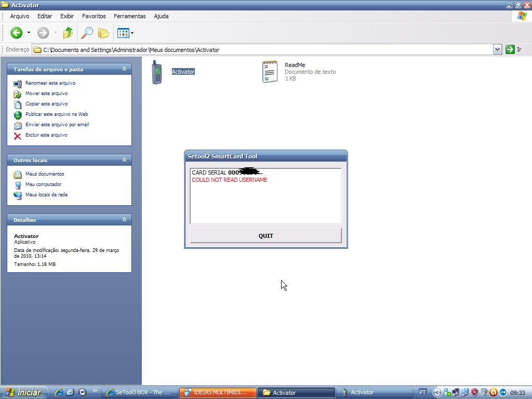Open the Search magnifier tool
Screen dimensions: 532x399
87,33
